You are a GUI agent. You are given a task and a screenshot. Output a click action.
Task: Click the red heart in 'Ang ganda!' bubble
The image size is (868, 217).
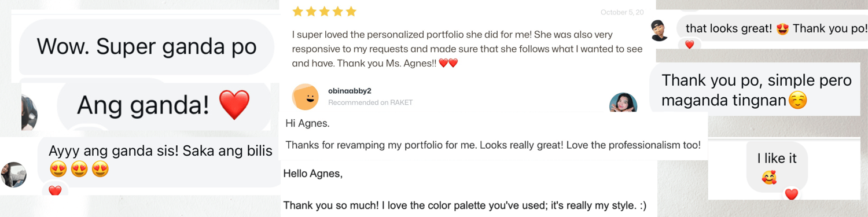[234, 105]
